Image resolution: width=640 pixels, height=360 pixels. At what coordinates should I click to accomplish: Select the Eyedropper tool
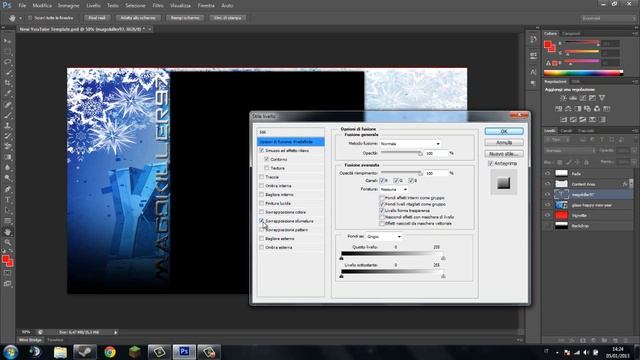click(8, 94)
